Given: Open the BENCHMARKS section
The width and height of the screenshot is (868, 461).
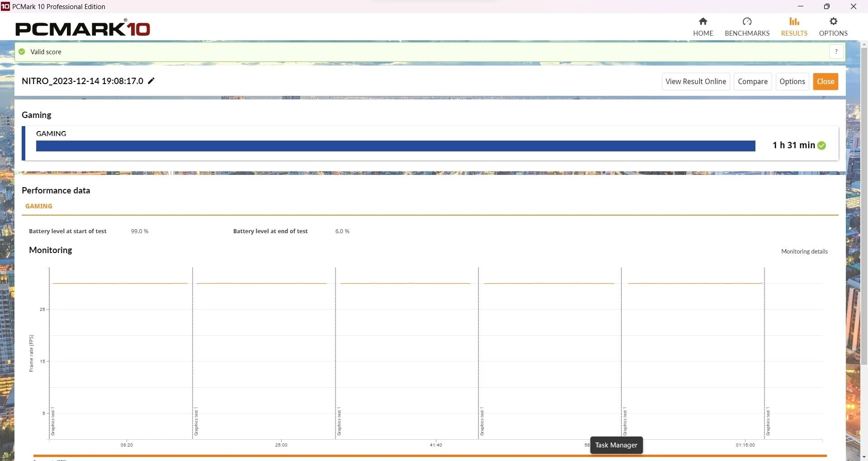Looking at the screenshot, I should 747,27.
